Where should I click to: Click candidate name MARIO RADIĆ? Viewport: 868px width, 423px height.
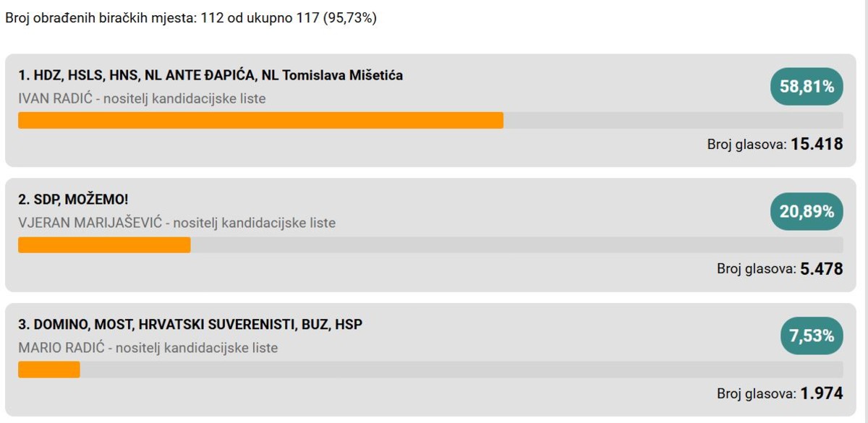click(61, 348)
